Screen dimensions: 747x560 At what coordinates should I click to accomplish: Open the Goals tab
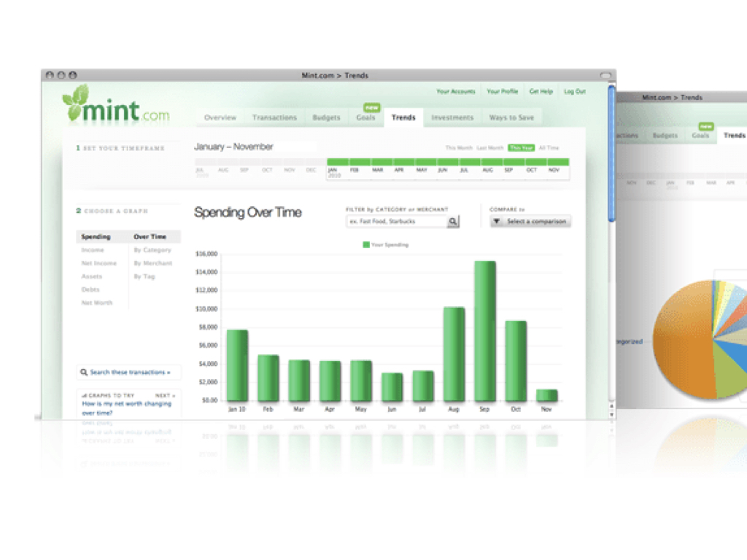(x=366, y=117)
